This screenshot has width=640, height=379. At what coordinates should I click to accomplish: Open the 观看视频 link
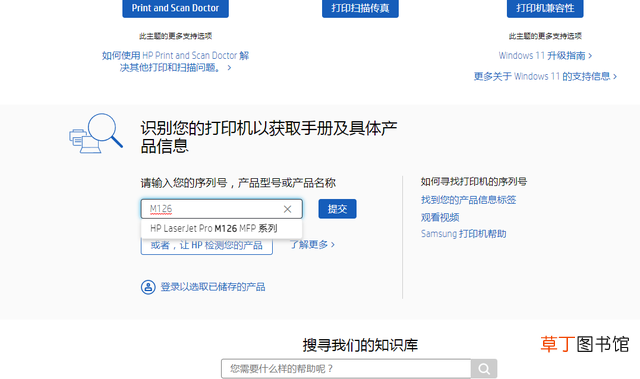[x=440, y=217]
